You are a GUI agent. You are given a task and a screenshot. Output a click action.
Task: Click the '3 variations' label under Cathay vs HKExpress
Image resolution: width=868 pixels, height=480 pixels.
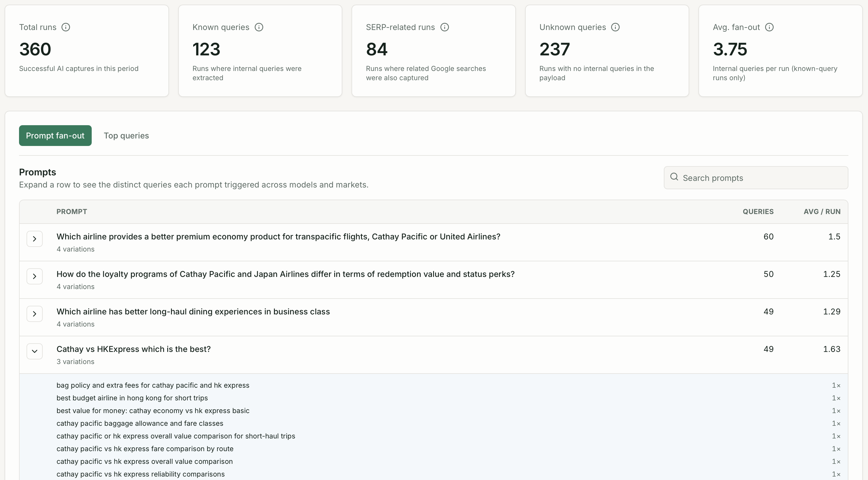[76, 361]
